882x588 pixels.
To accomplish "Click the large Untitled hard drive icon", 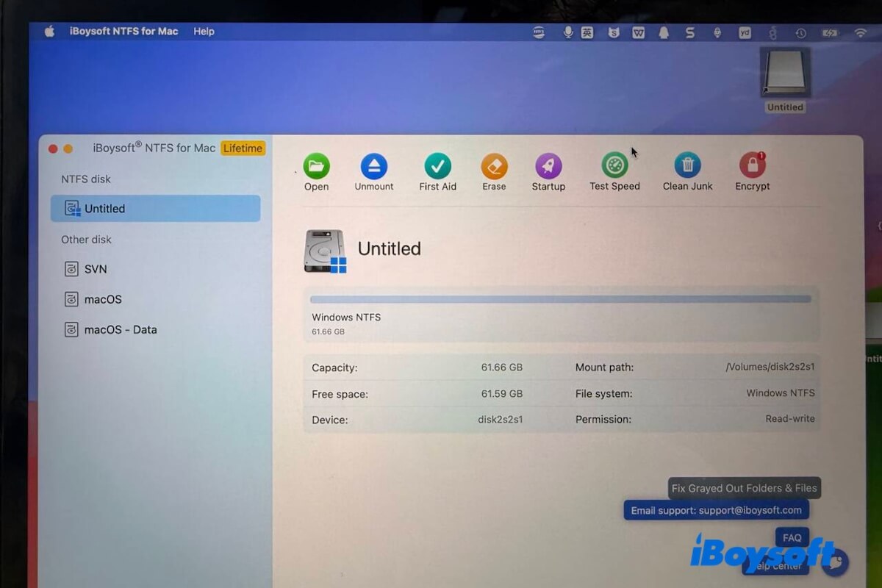I will (325, 251).
